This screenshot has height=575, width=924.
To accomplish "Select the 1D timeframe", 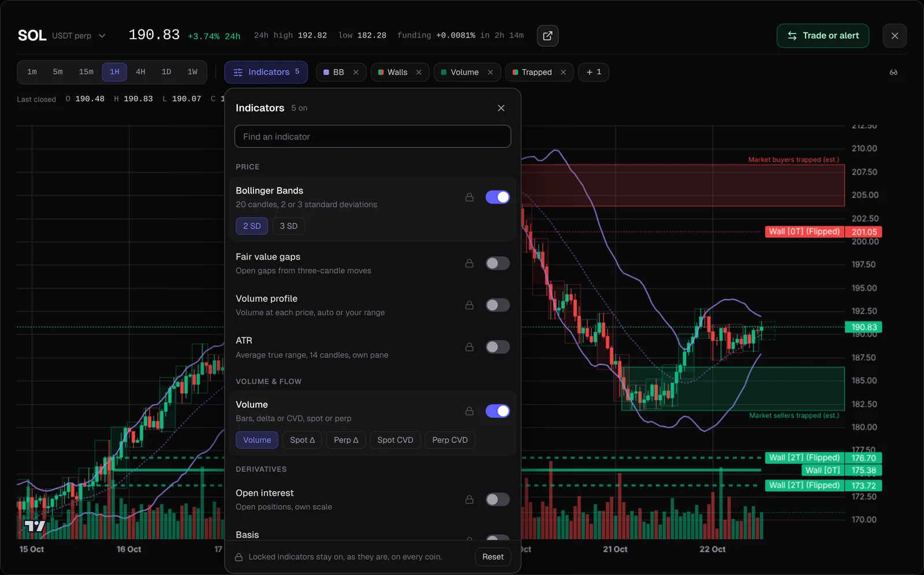I will 166,72.
